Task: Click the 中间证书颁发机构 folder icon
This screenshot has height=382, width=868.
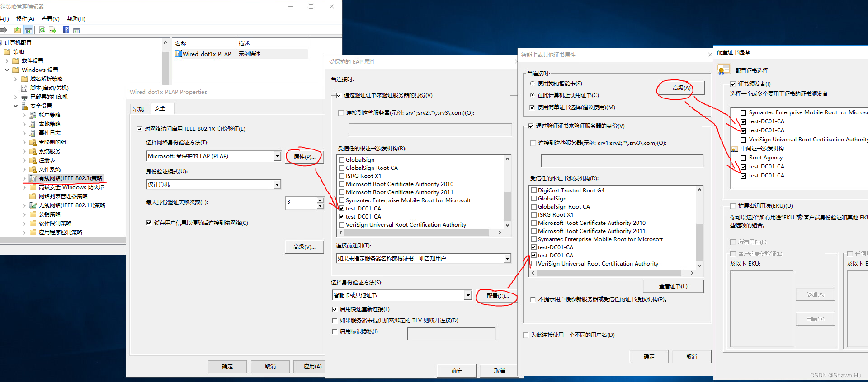Action: (735, 149)
